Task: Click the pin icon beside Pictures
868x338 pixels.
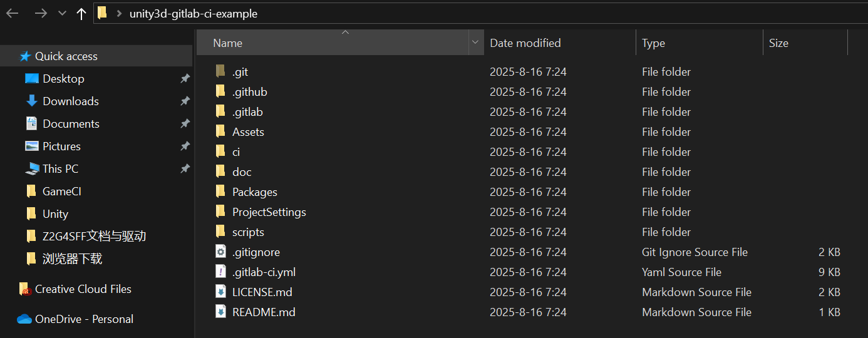Action: pyautogui.click(x=185, y=146)
